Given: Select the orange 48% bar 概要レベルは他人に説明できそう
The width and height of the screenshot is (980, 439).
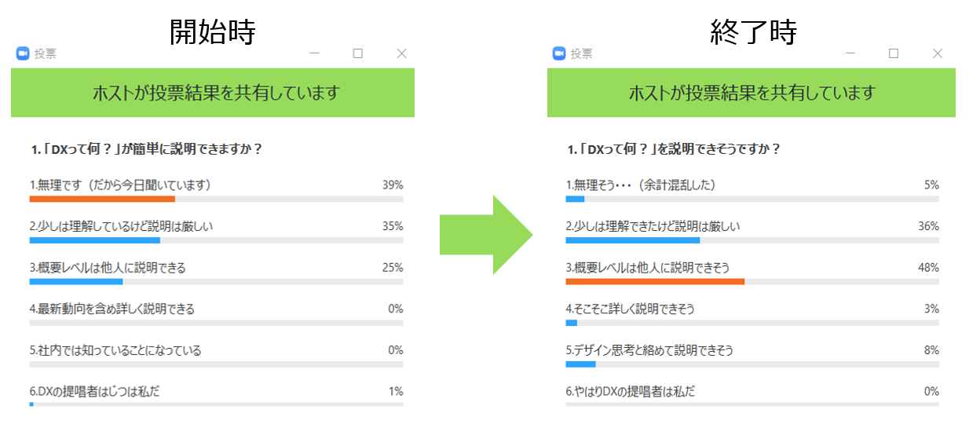Looking at the screenshot, I should (655, 281).
